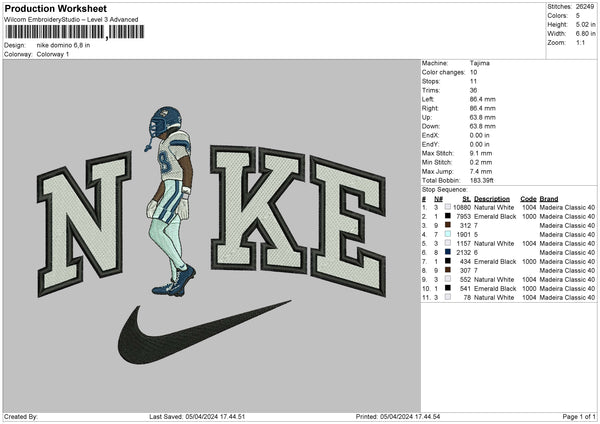Choose the light cyan swatch in stop row 4
This screenshot has width=600, height=424.
448,234
